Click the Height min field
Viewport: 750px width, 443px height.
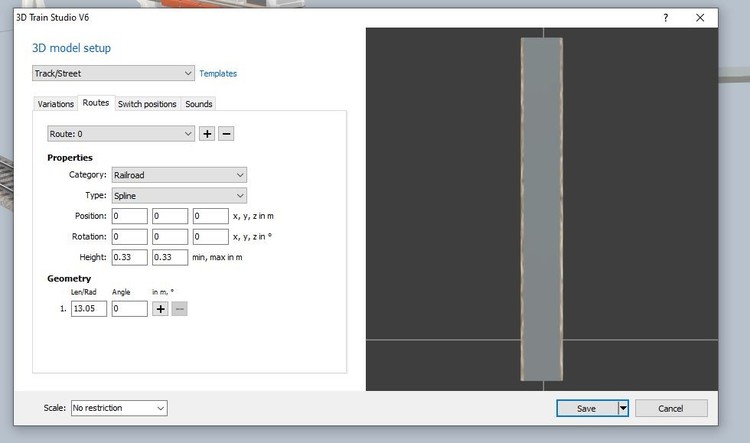point(130,257)
